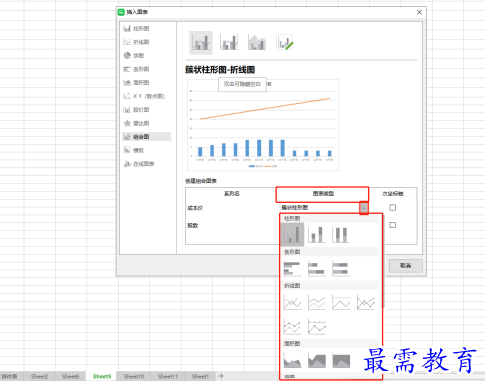The image size is (485, 392).
Task: Click the 股数 series name
Action: [193, 225]
